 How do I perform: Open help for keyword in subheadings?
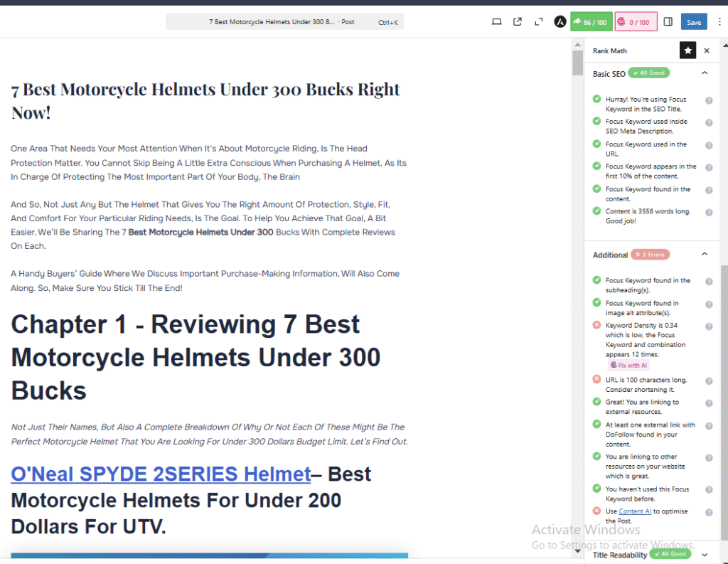709,282
